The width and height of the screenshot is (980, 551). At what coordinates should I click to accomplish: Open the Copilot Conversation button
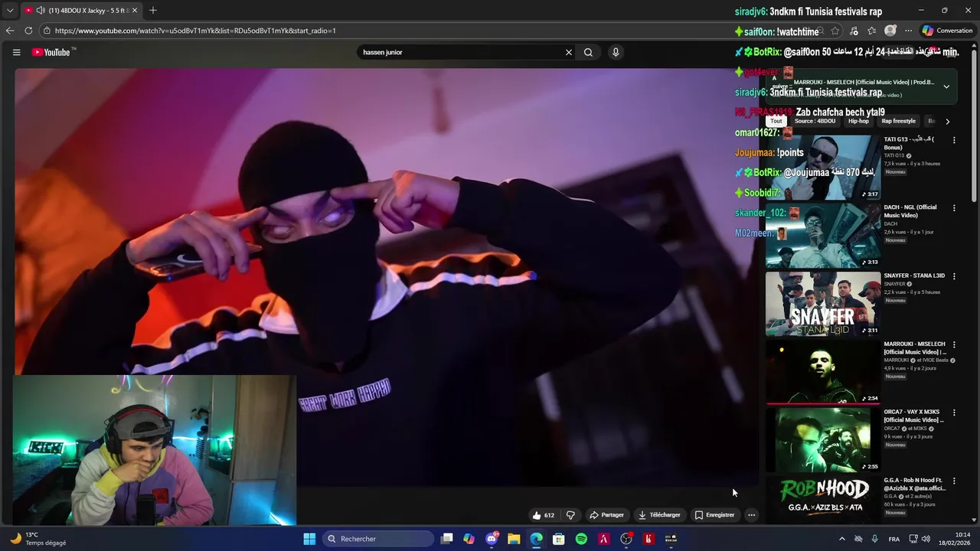947,31
